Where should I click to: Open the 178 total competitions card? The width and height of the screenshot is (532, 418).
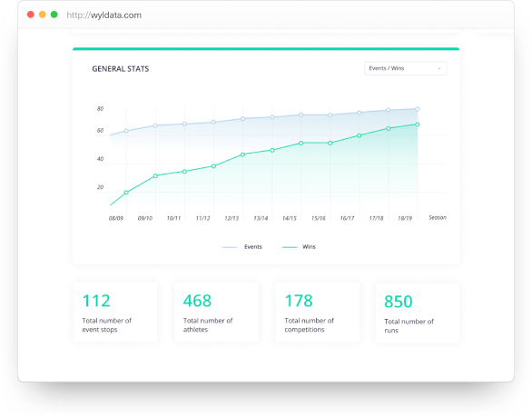(318, 312)
